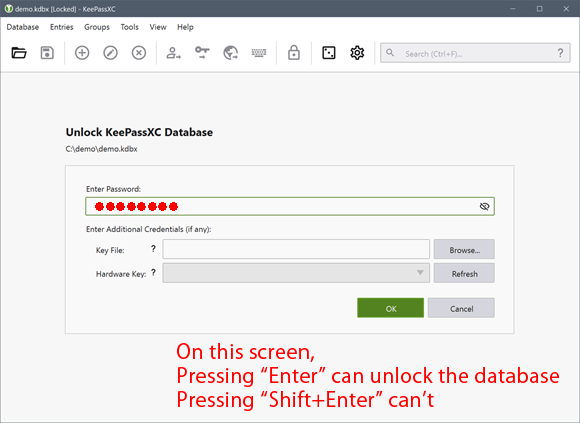
Task: Click the 'Unlock KeePassXC Database' heading
Action: pos(139,132)
